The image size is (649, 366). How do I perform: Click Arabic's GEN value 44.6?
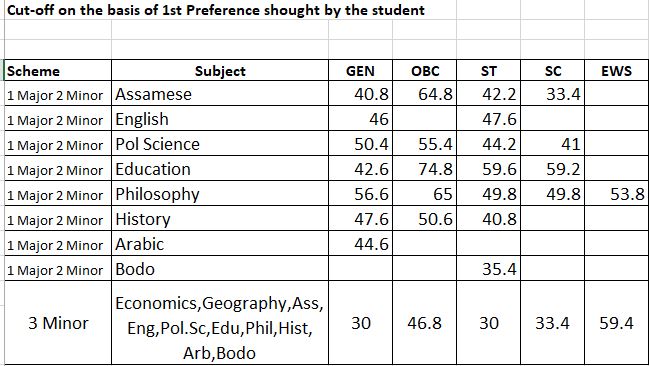pyautogui.click(x=361, y=243)
